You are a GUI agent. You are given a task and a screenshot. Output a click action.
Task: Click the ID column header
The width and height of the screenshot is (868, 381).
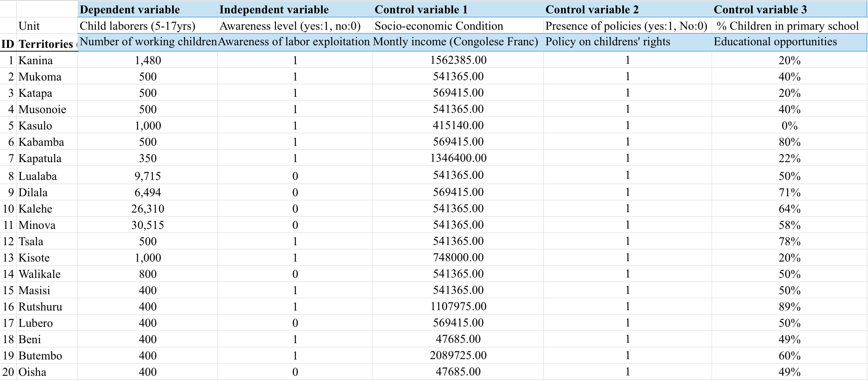9,43
